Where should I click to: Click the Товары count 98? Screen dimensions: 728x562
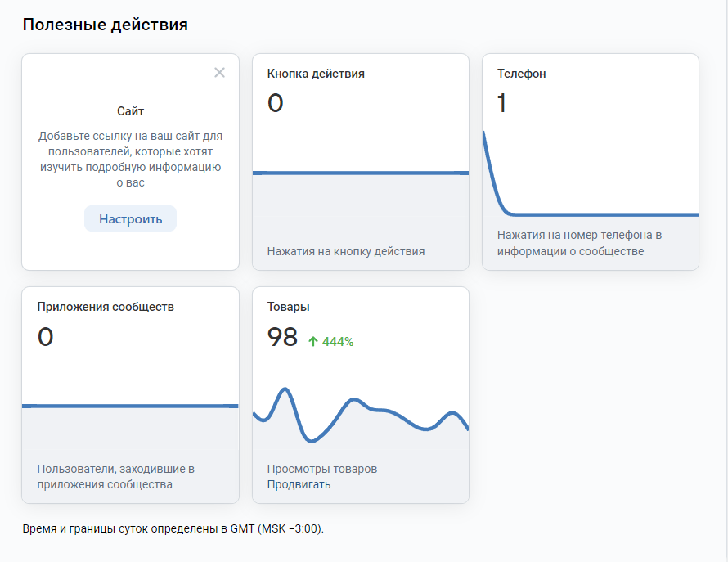tap(282, 336)
